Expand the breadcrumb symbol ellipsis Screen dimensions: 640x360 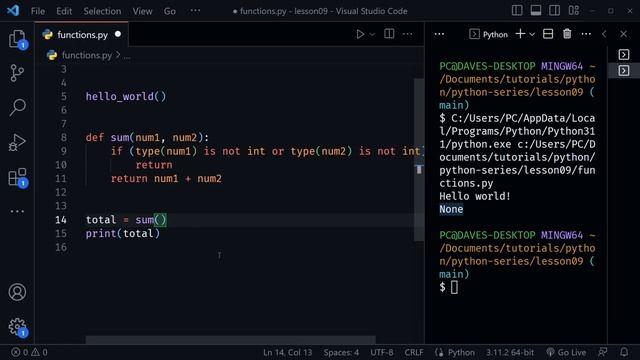click(127, 56)
